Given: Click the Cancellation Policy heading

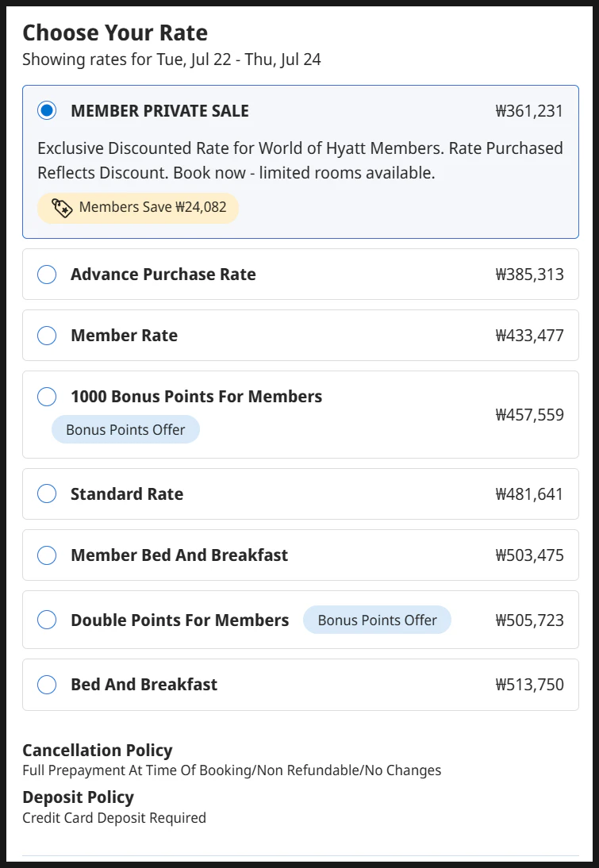Looking at the screenshot, I should pos(98,750).
